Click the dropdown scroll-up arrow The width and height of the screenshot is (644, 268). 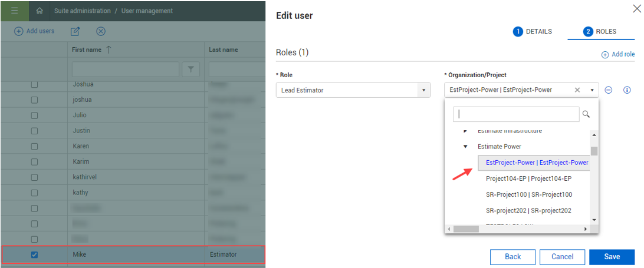click(x=594, y=135)
